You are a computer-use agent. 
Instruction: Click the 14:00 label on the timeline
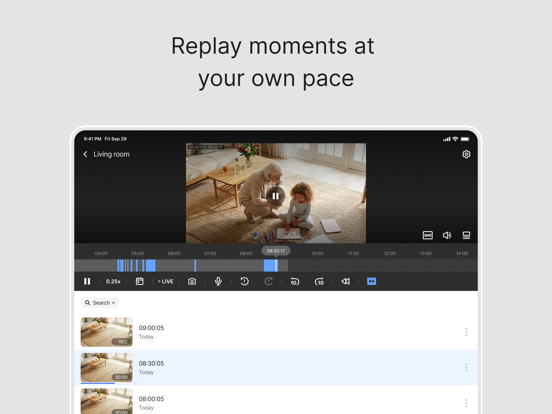click(x=462, y=253)
